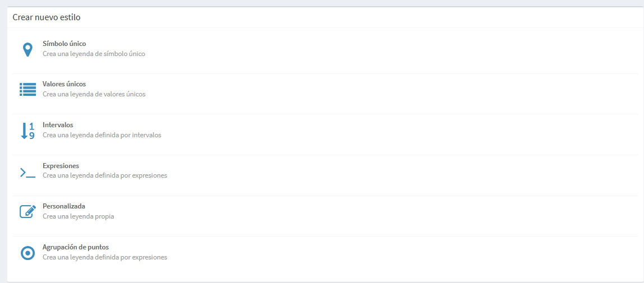The image size is (644, 283).
Task: Click empty area of the Intervalos row
Action: point(370,134)
